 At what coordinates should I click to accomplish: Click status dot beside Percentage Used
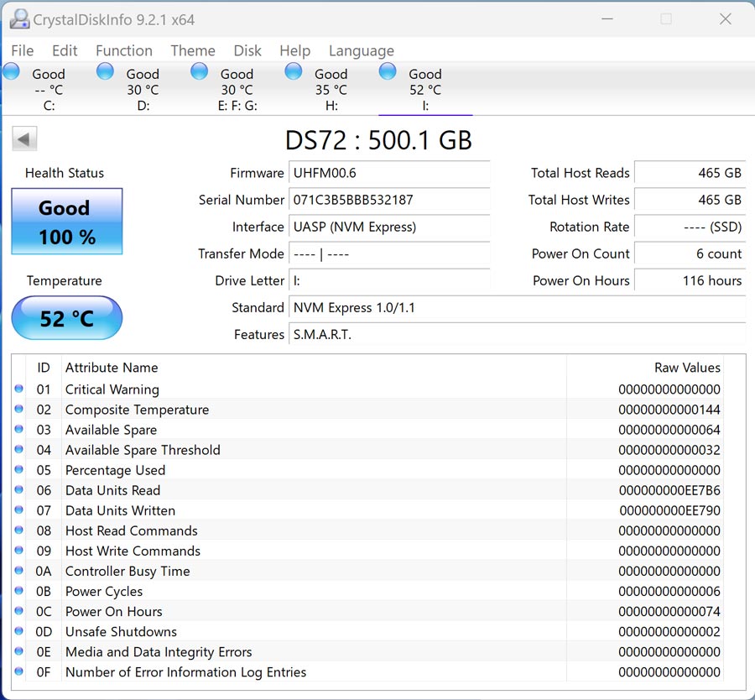tap(19, 470)
